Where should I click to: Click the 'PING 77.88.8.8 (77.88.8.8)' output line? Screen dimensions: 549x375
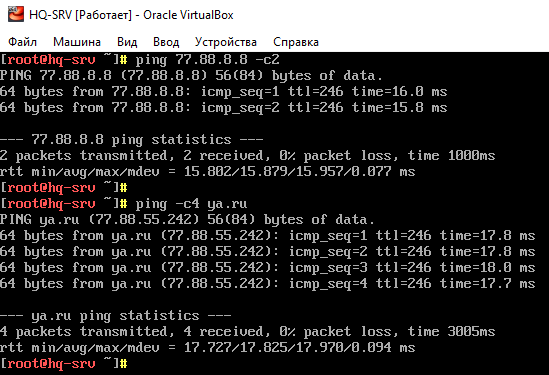pos(191,76)
